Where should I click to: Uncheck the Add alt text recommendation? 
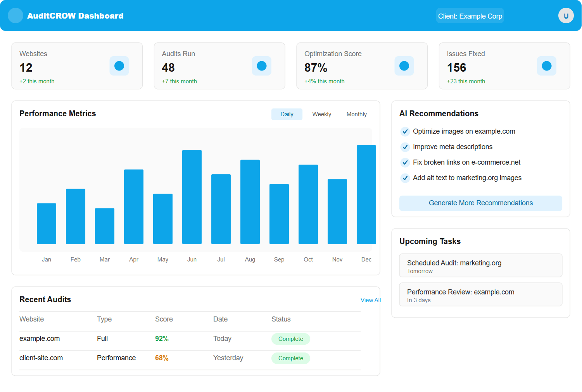pyautogui.click(x=405, y=178)
